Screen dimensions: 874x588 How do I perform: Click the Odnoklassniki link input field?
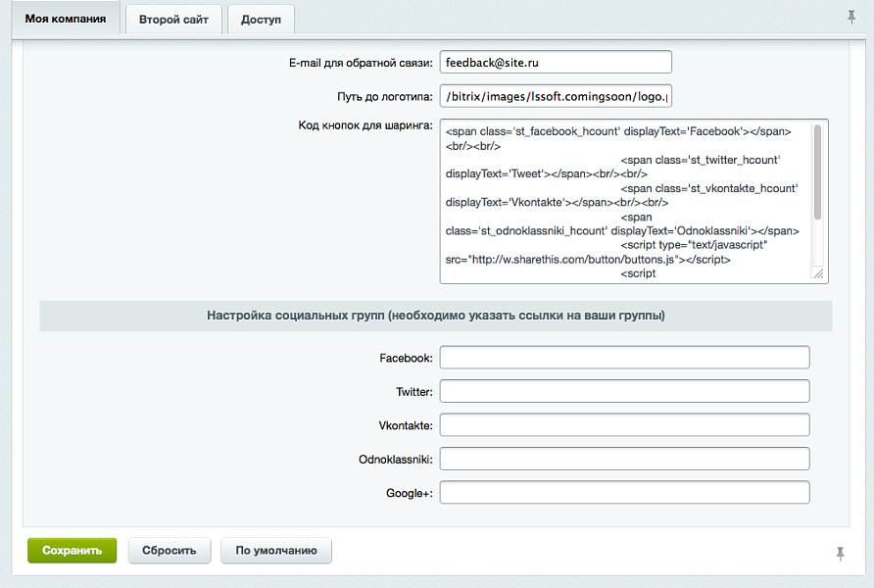click(x=624, y=459)
